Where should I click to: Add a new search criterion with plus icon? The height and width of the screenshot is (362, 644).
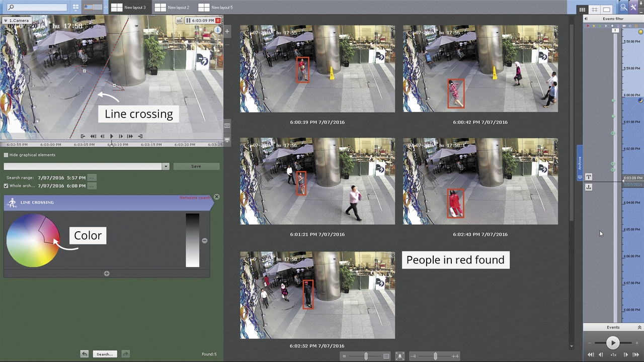[x=107, y=274]
